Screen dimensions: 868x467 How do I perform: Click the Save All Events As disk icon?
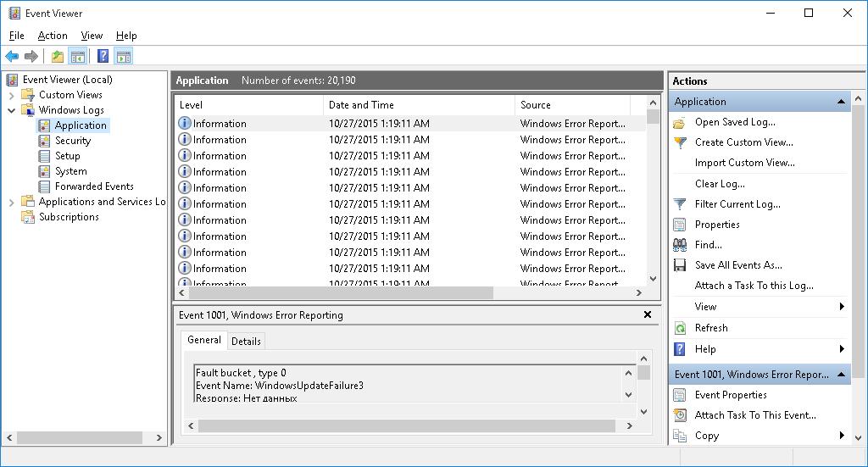point(680,265)
